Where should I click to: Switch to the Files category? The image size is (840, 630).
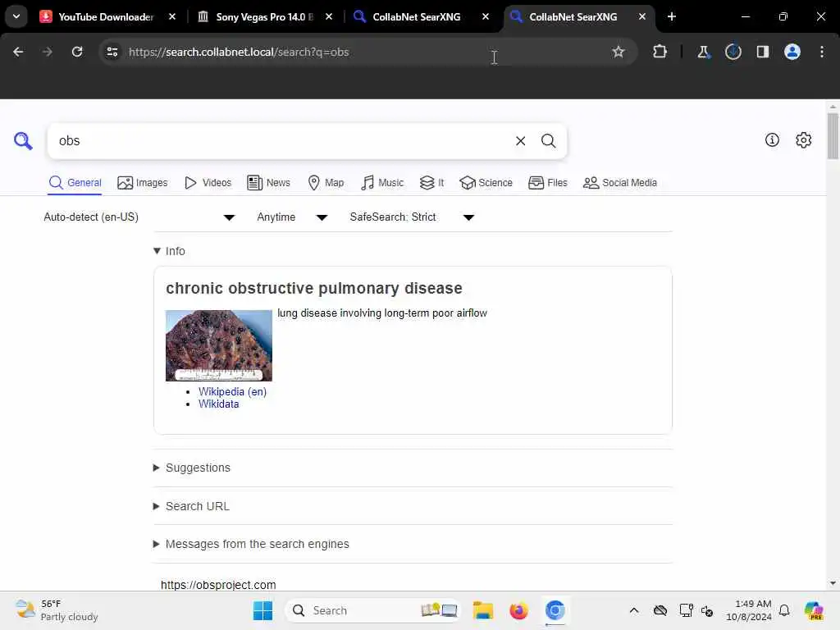547,183
